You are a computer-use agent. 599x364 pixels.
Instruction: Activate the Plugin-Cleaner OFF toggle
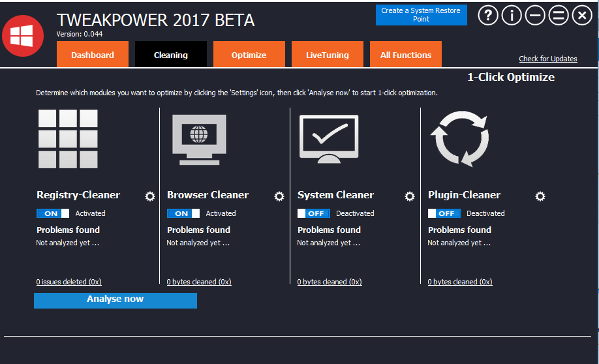tap(444, 213)
